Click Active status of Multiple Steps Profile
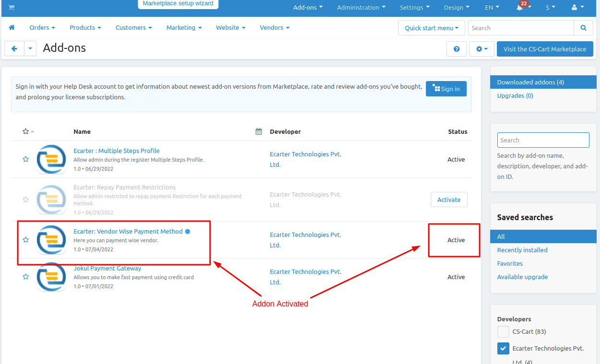 [x=456, y=160]
